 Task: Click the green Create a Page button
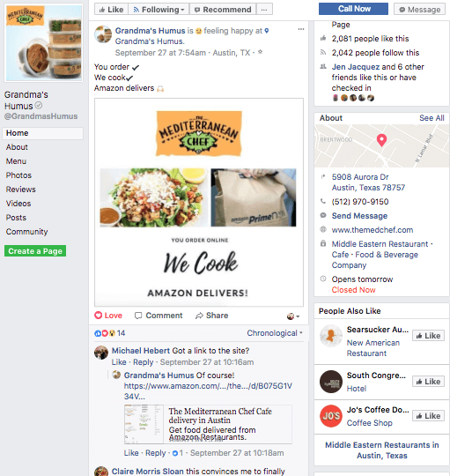click(35, 251)
